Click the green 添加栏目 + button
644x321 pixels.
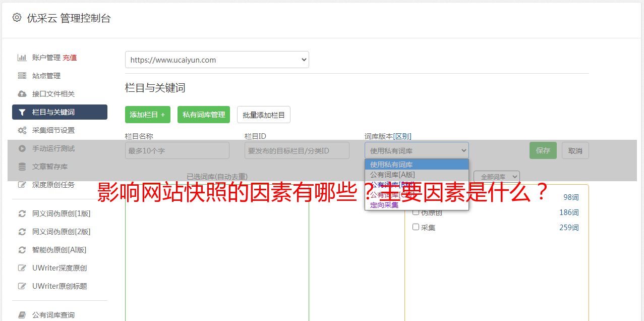tap(148, 115)
